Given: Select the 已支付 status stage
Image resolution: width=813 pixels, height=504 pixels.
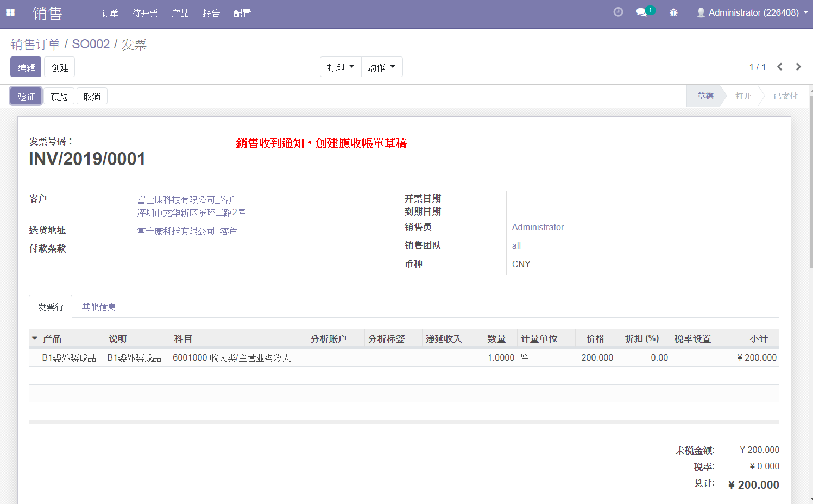Looking at the screenshot, I should 785,96.
